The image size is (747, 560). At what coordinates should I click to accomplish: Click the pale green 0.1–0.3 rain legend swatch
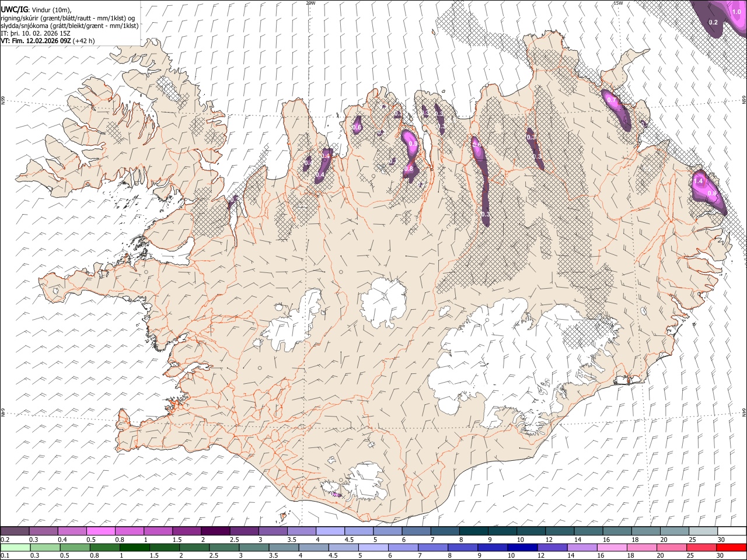(x=16, y=547)
